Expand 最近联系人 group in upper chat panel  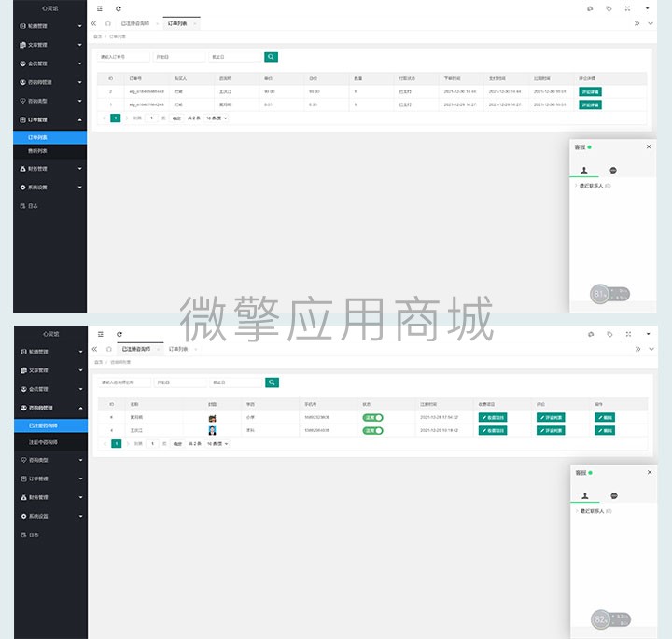593,186
